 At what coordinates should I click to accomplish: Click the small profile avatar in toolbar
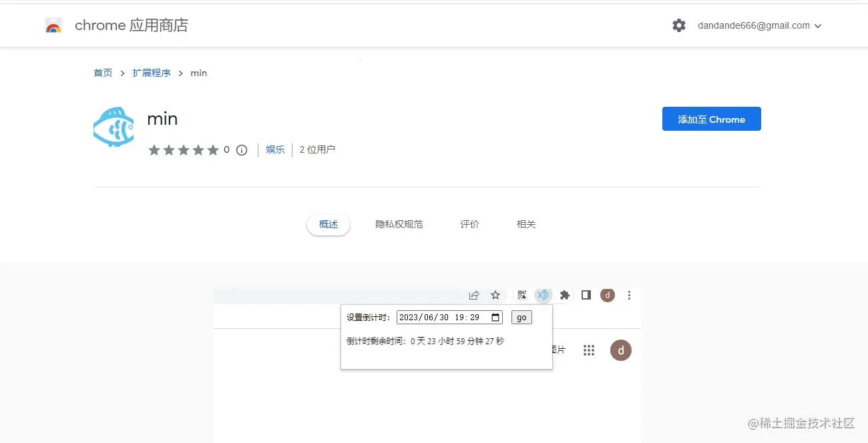[x=608, y=295]
